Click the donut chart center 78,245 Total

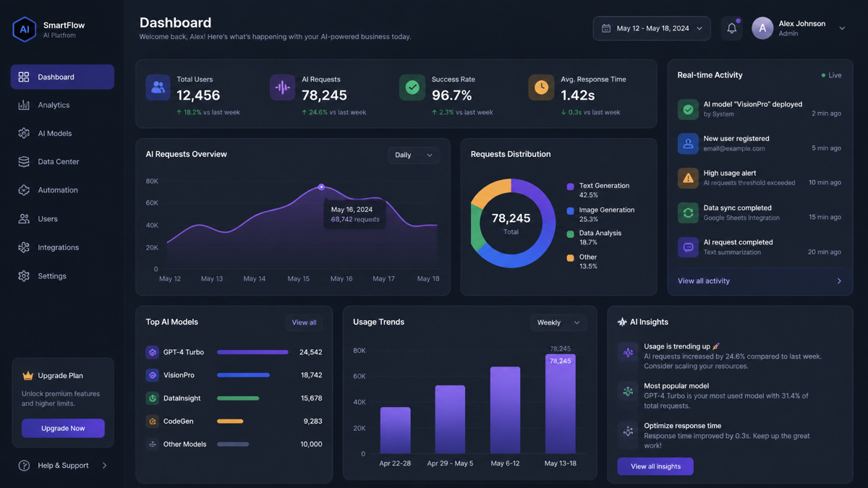point(511,223)
